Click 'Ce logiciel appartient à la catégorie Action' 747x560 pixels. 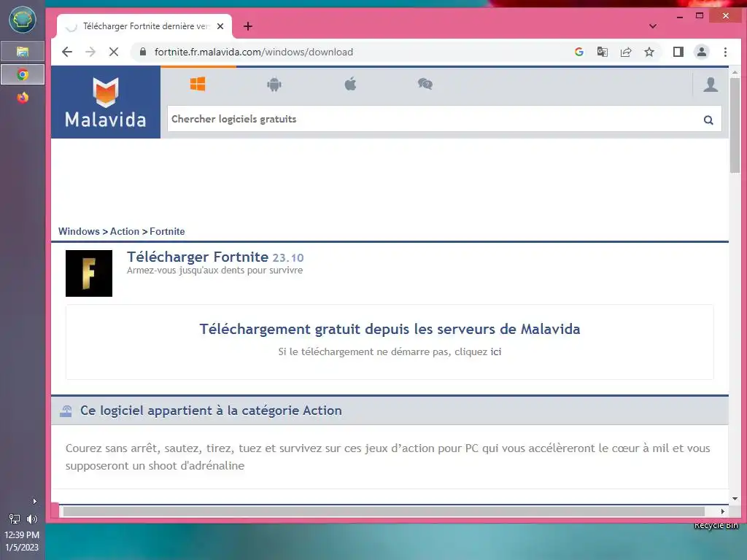click(x=211, y=411)
